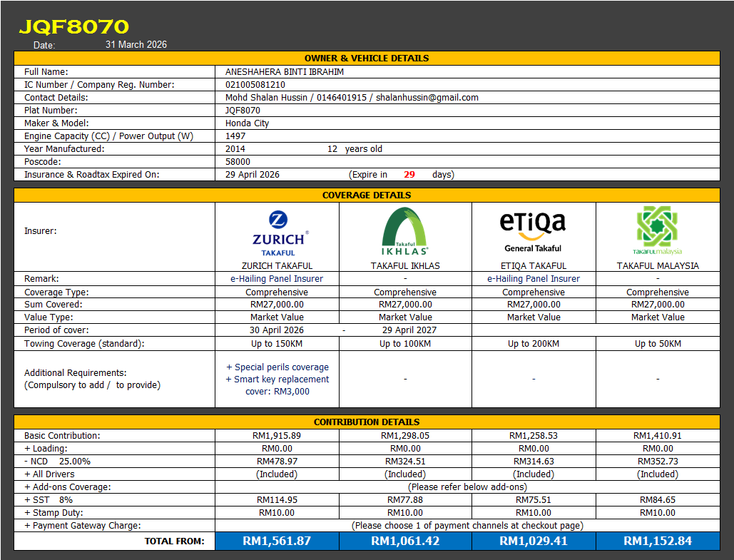Click the Owner & Vehicle Details header
The image size is (734, 560).
coord(367,58)
